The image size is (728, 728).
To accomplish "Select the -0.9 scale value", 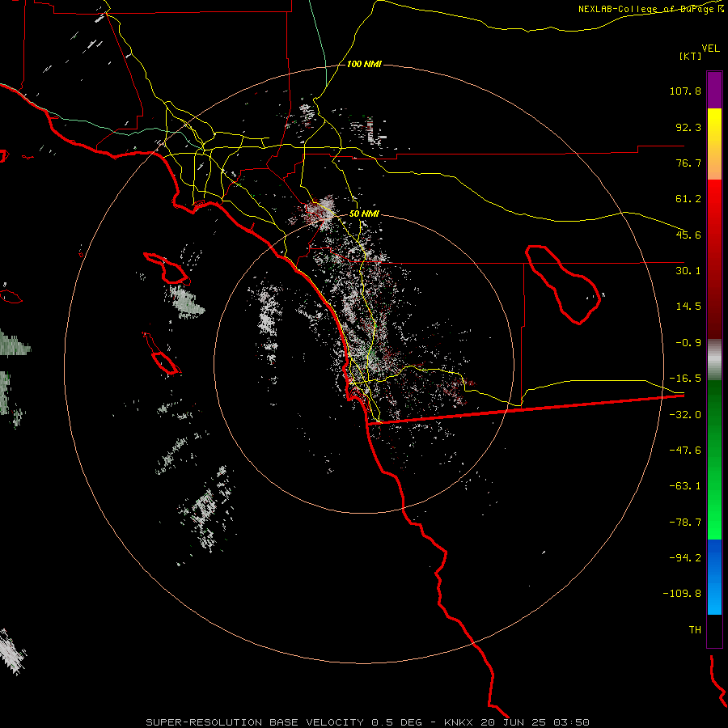I will 688,343.
